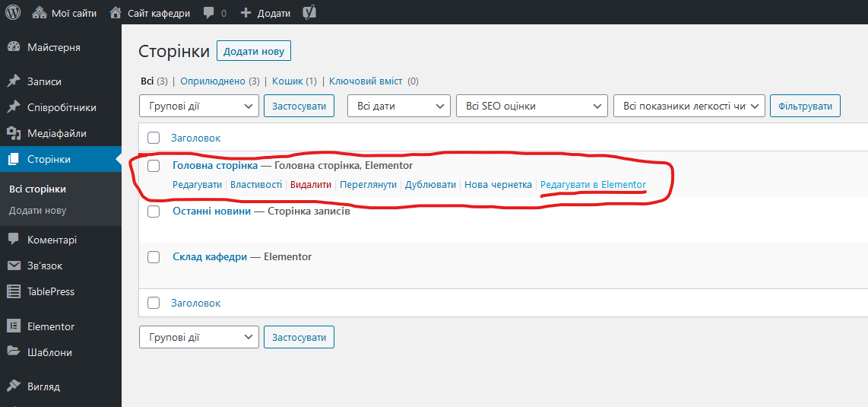
Task: Open the Головна сторінка page title link
Action: tap(215, 166)
